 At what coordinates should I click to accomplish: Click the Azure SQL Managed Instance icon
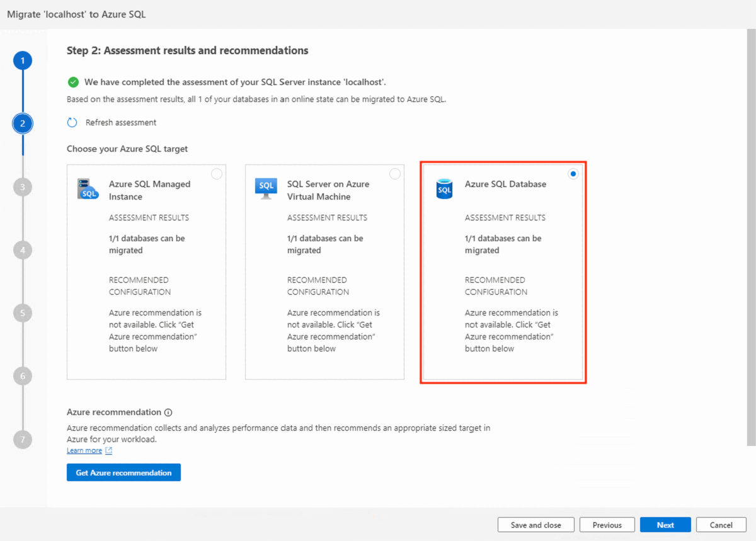pyautogui.click(x=88, y=188)
